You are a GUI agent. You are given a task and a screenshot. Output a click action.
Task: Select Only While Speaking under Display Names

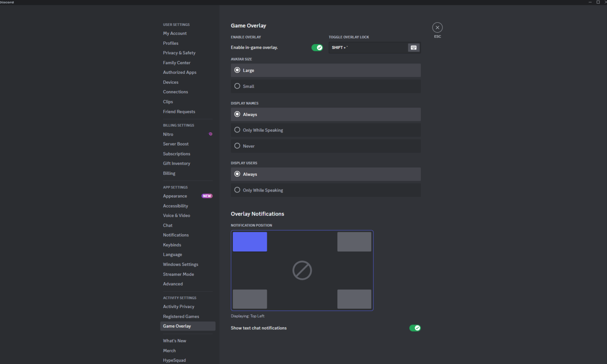pos(326,130)
